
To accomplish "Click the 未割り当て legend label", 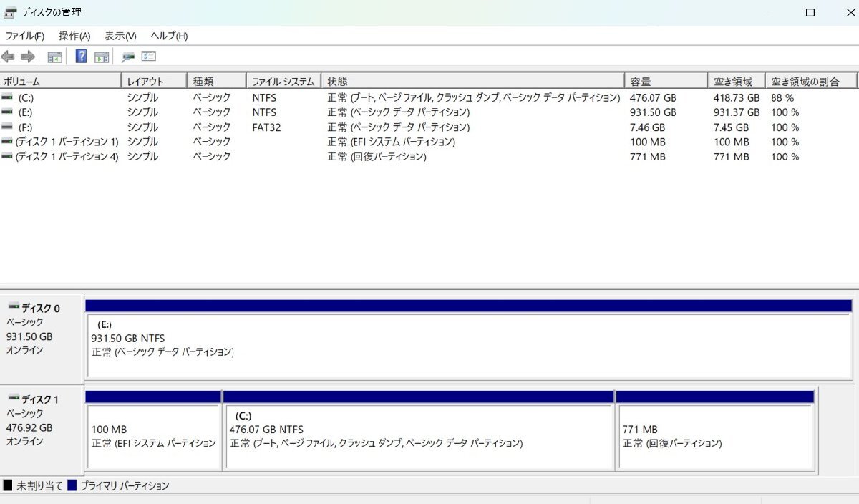I will pos(39,485).
